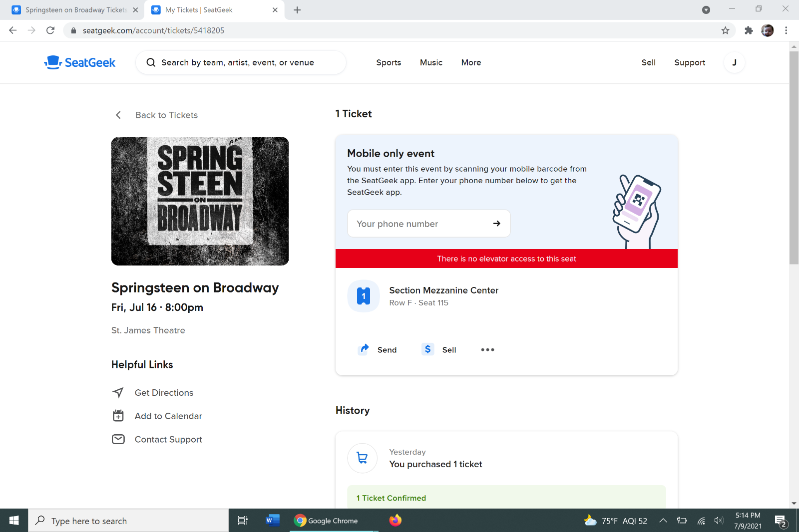Open the Music menu
Image resolution: width=799 pixels, height=532 pixels.
pyautogui.click(x=431, y=62)
